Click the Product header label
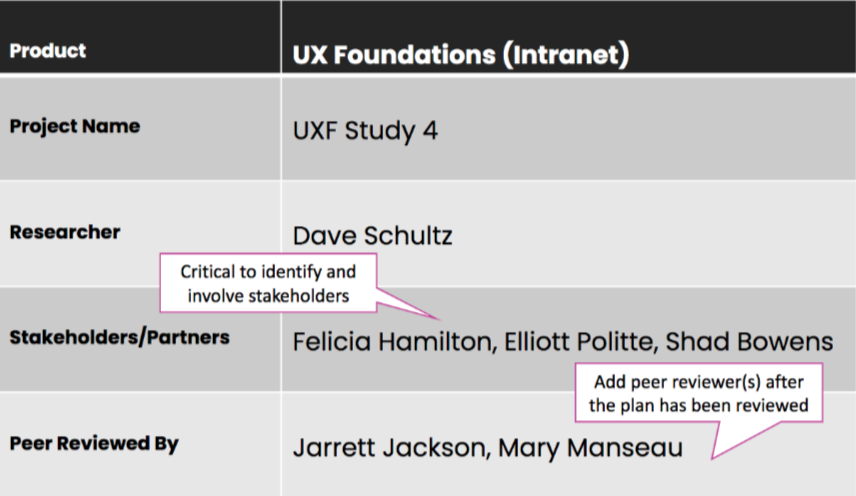The height and width of the screenshot is (496, 856). pyautogui.click(x=48, y=51)
